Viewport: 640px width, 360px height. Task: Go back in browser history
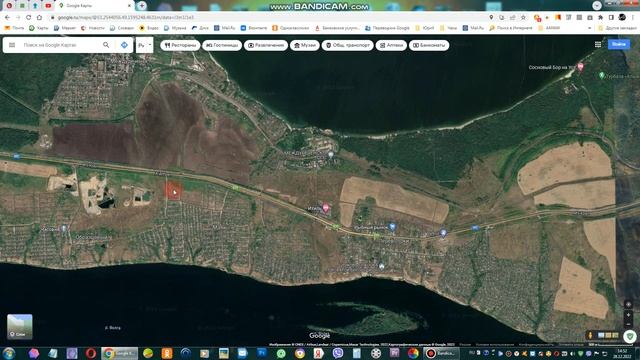click(x=7, y=18)
